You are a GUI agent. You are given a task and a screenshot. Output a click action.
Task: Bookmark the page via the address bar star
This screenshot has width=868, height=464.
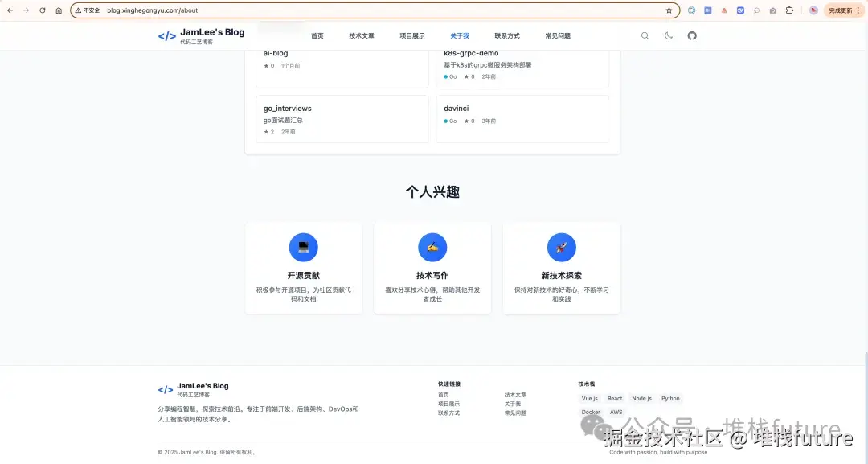tap(669, 10)
